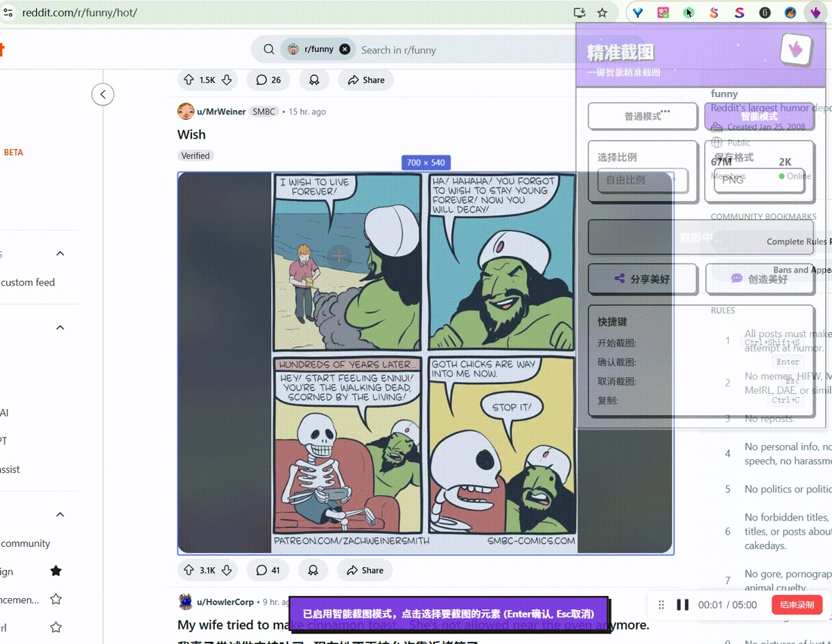
Task: Open the custom feed sidebar item
Action: (x=28, y=282)
